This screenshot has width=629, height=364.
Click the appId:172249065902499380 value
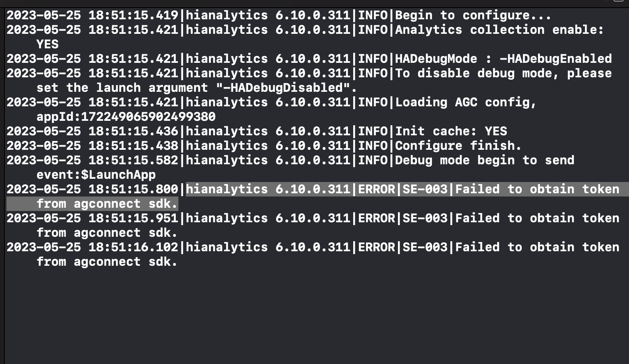[126, 117]
